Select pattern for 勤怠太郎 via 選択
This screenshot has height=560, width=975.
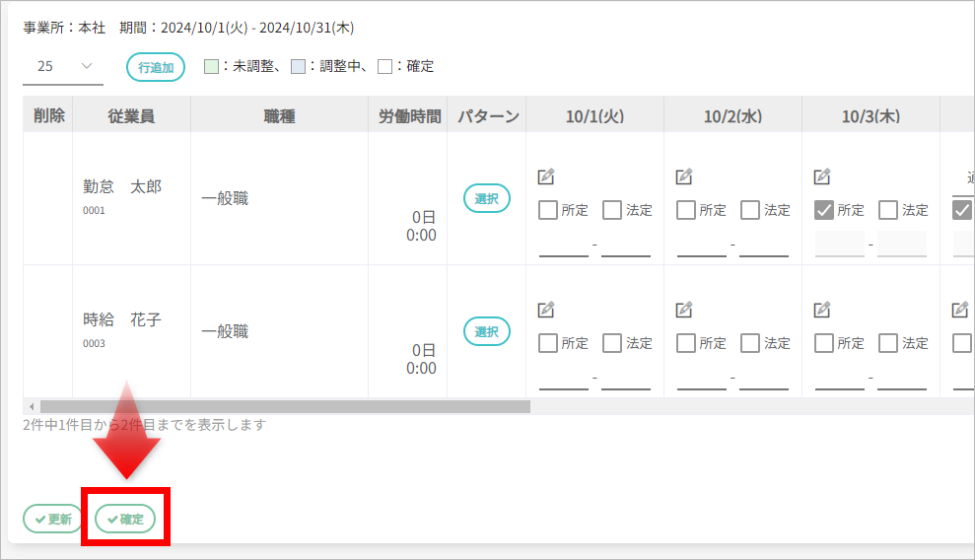coord(487,198)
